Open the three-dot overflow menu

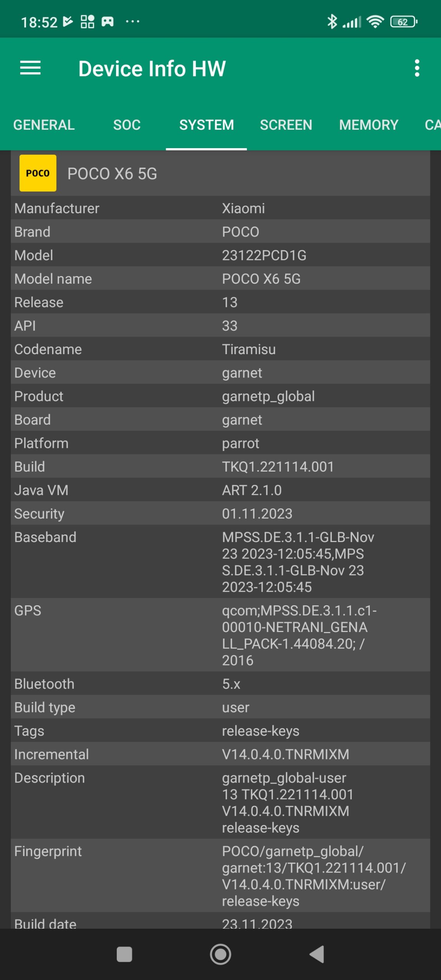417,68
